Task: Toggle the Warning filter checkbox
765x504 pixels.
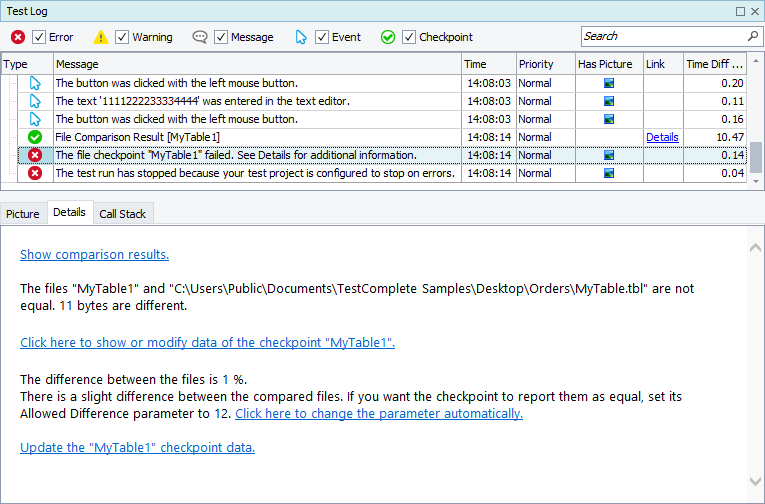Action: pyautogui.click(x=122, y=37)
